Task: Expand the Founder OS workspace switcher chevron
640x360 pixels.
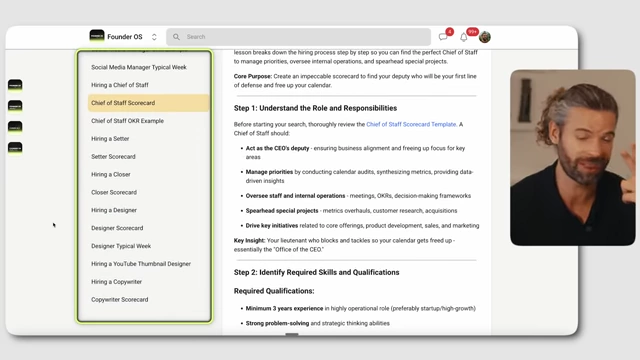Action: [x=154, y=37]
